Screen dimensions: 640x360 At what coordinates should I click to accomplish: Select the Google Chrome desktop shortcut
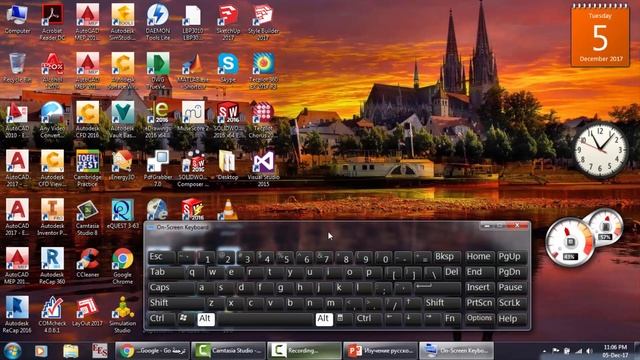tap(122, 266)
